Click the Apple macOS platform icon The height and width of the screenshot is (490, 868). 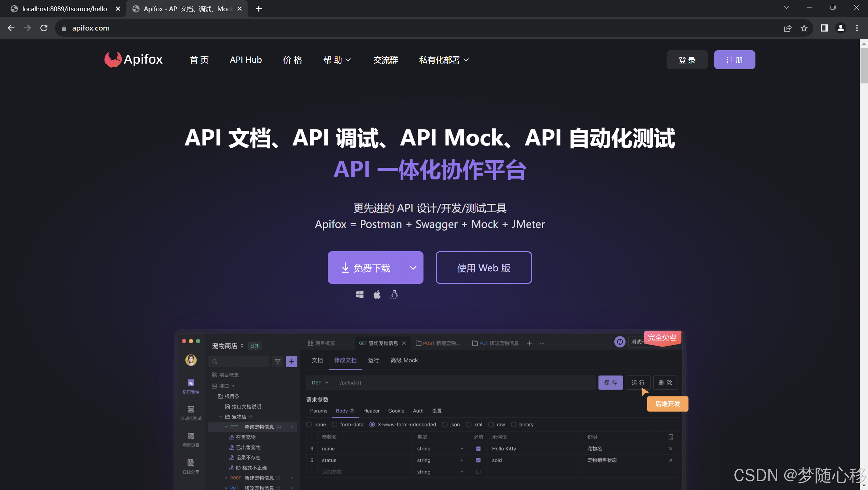tap(377, 294)
